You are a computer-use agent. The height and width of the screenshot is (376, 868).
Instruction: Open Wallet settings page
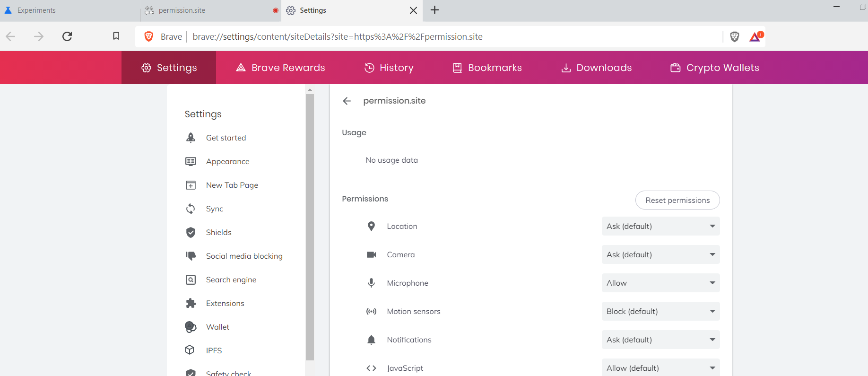[217, 327]
